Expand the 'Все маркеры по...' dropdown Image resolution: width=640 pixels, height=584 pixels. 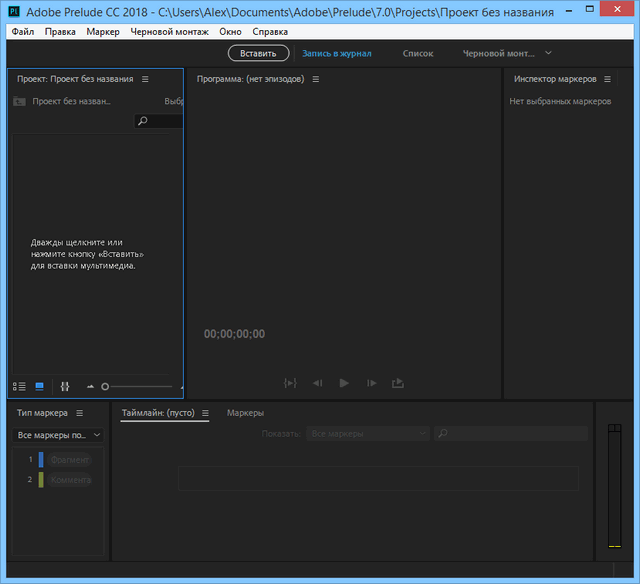59,435
